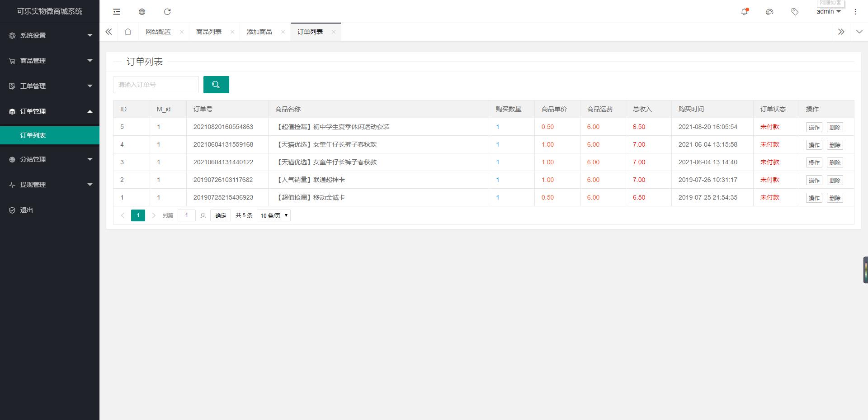The width and height of the screenshot is (868, 420).
Task: Open the 10 条/页 page size dropdown
Action: [x=274, y=215]
